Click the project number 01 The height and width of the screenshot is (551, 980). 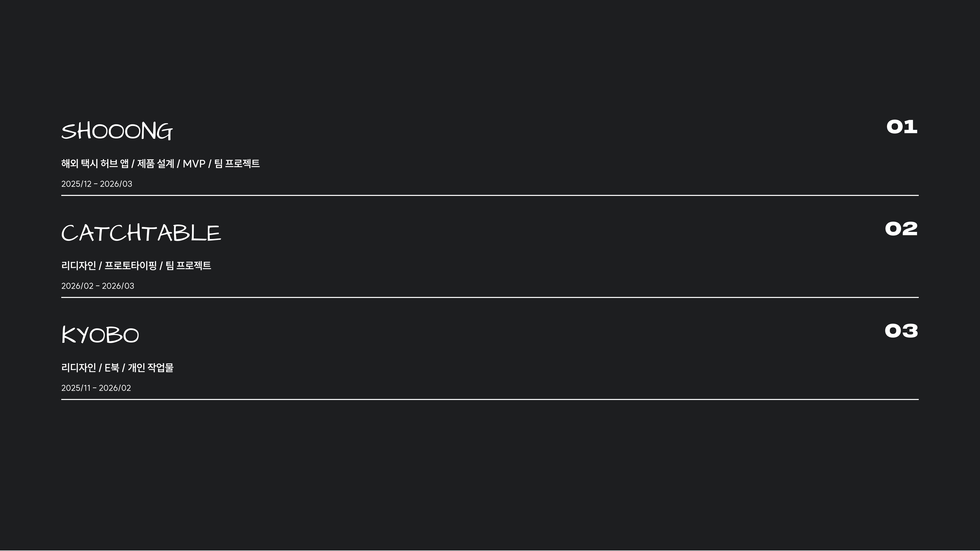[902, 127]
